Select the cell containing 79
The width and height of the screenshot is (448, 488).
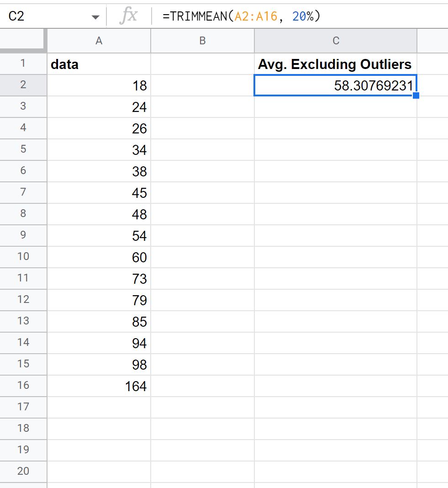coord(99,300)
